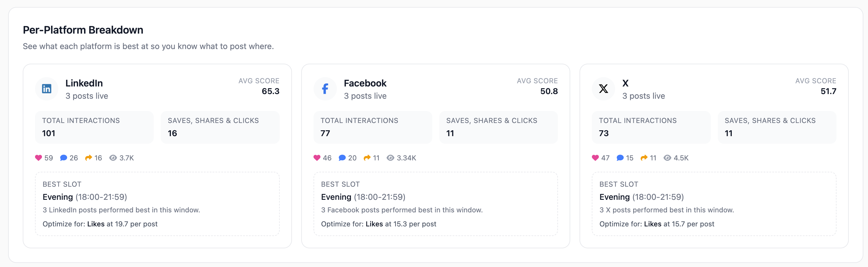Click the LinkedIn platform logo icon
The image size is (868, 267).
coord(46,89)
